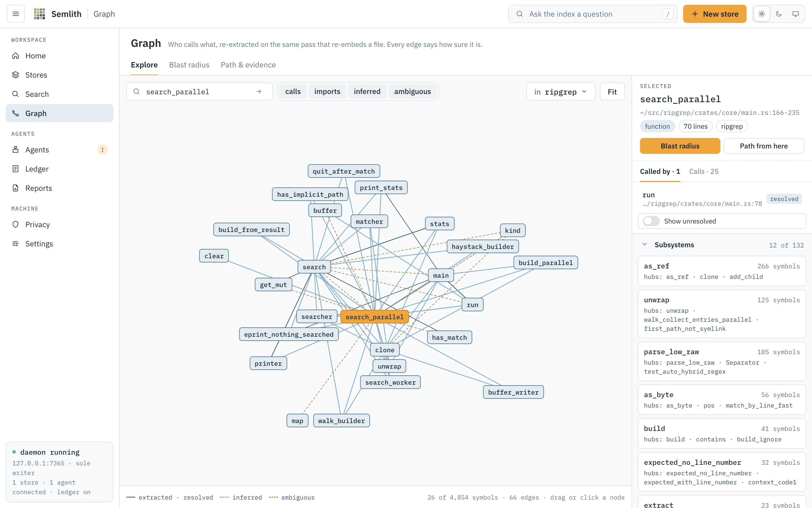This screenshot has height=508, width=812.
Task: Switch to Calls · 25 tab
Action: (704, 171)
